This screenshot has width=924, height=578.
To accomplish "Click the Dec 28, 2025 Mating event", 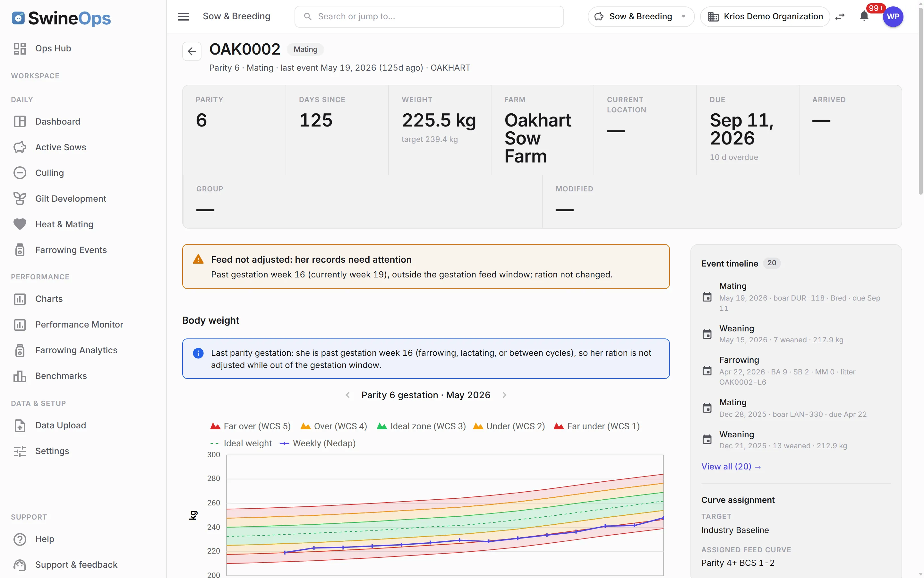I will click(x=796, y=408).
